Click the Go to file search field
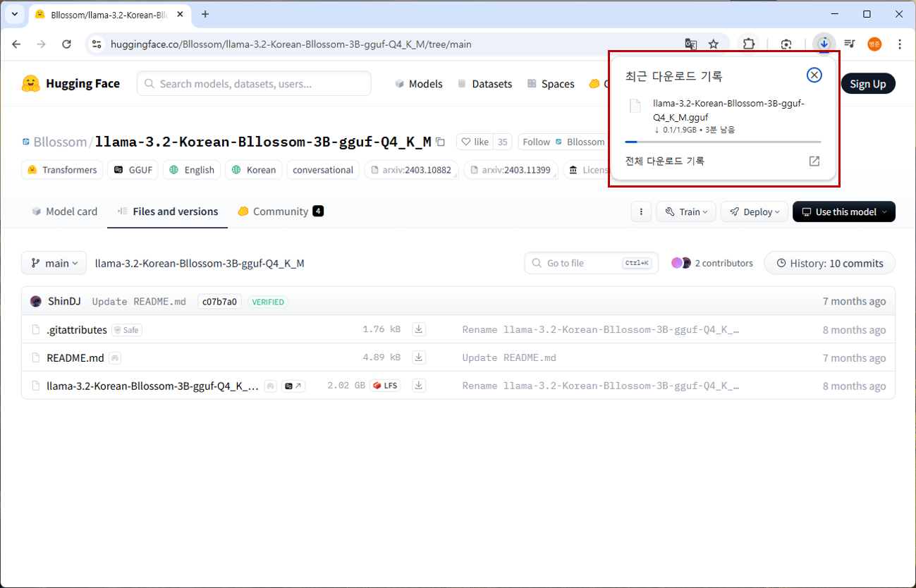The image size is (916, 588). coord(592,263)
